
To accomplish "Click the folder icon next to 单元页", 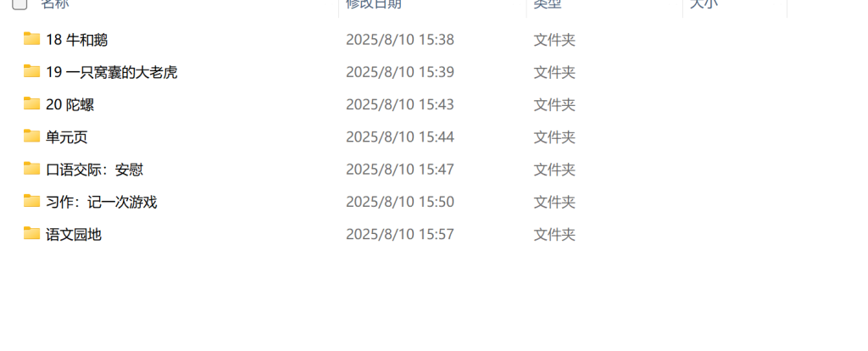I will click(x=31, y=136).
